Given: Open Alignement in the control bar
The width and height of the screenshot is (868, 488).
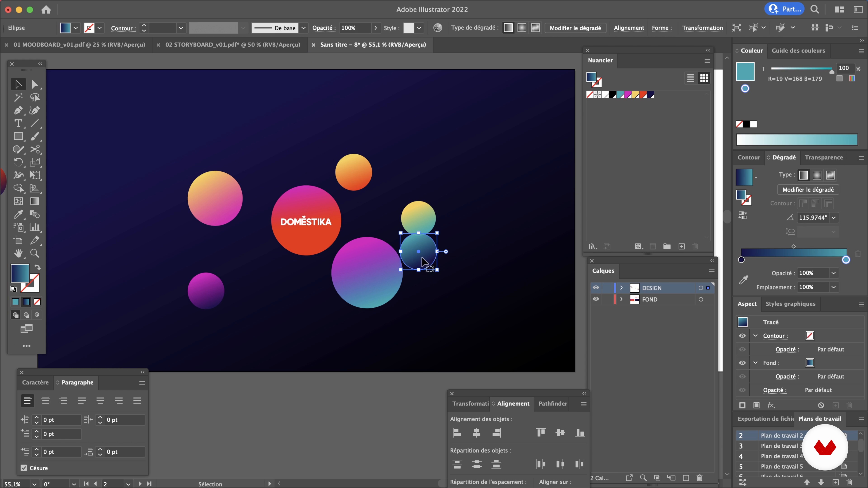Looking at the screenshot, I should point(629,28).
